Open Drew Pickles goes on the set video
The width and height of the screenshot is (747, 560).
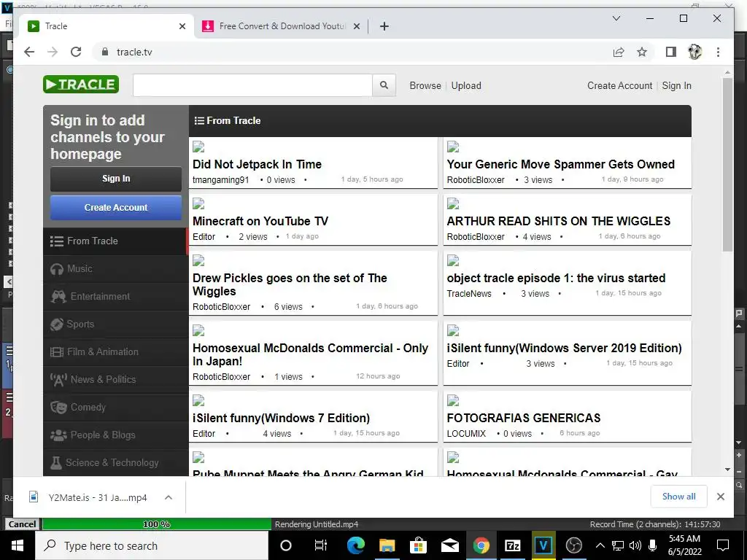point(290,284)
